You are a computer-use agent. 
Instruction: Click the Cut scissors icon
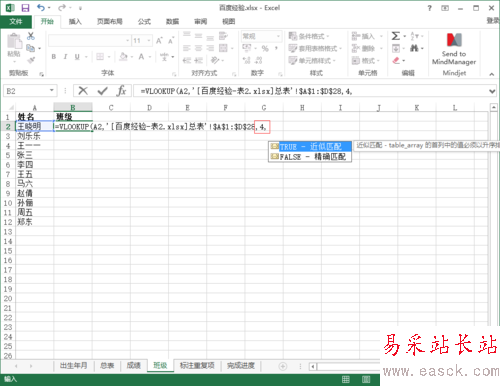[31, 36]
